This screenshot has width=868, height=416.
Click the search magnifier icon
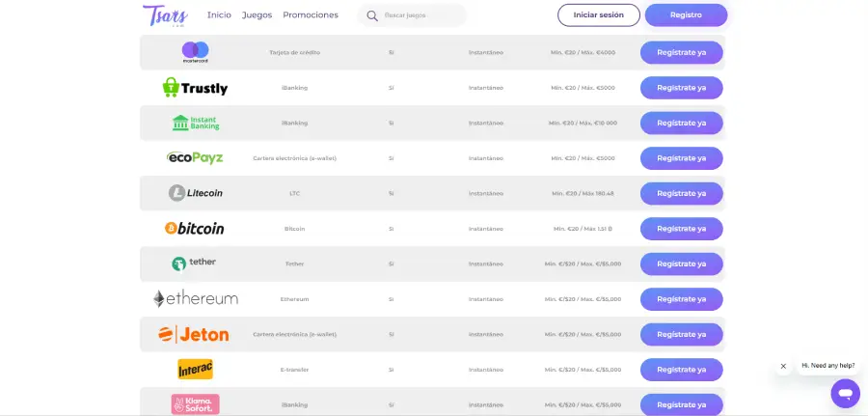[x=372, y=15]
